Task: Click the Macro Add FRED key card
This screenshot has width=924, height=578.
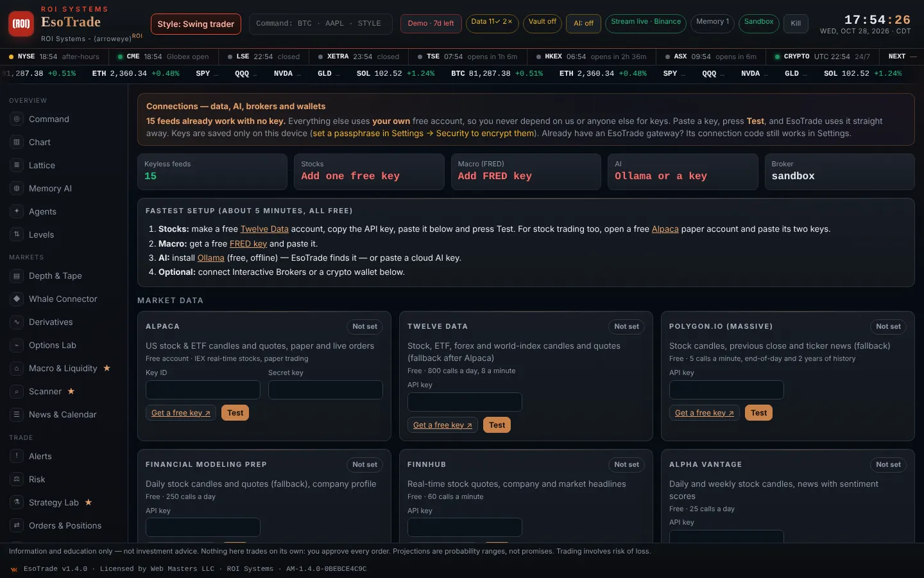Action: (x=526, y=171)
